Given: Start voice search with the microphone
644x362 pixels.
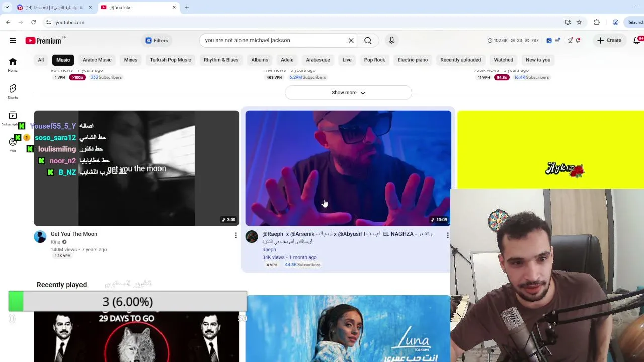Looking at the screenshot, I should 392,40.
